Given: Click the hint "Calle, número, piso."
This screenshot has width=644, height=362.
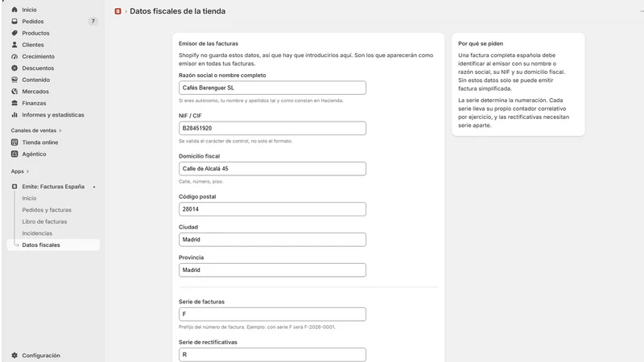Looking at the screenshot, I should tap(200, 182).
